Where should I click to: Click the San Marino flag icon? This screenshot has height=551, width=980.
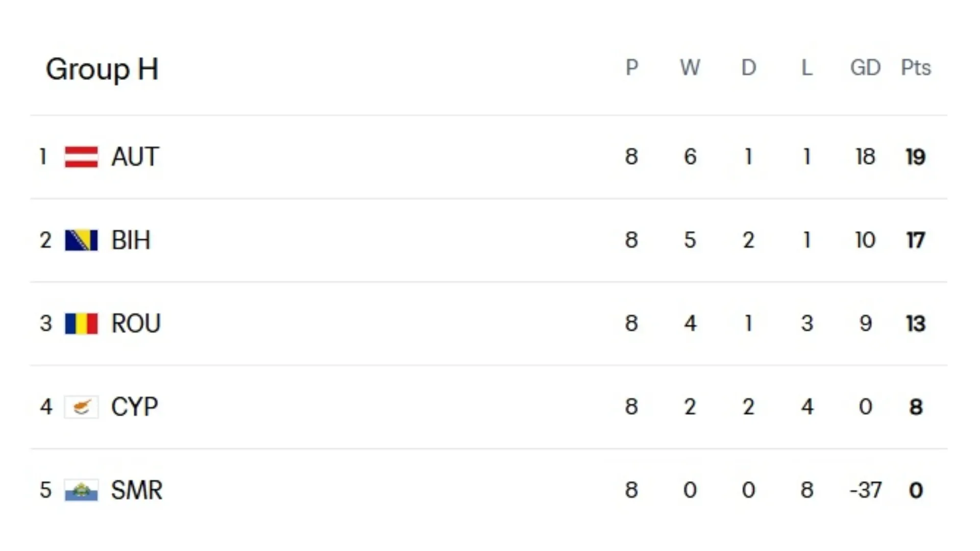81,490
